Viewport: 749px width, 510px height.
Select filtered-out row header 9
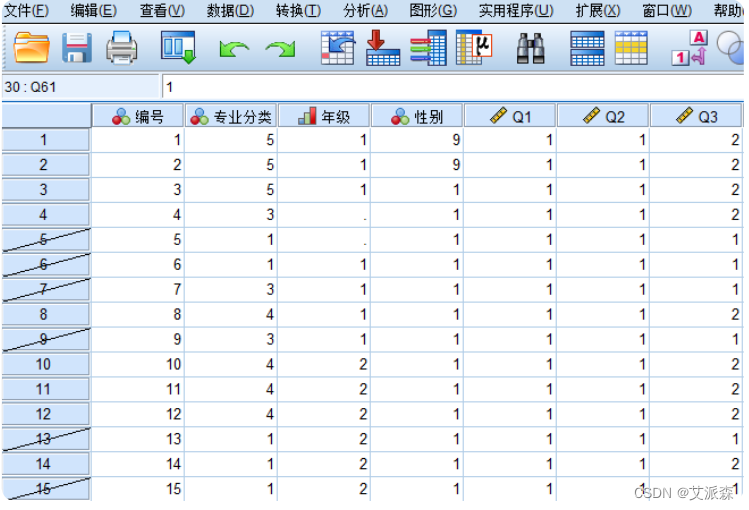[x=46, y=339]
